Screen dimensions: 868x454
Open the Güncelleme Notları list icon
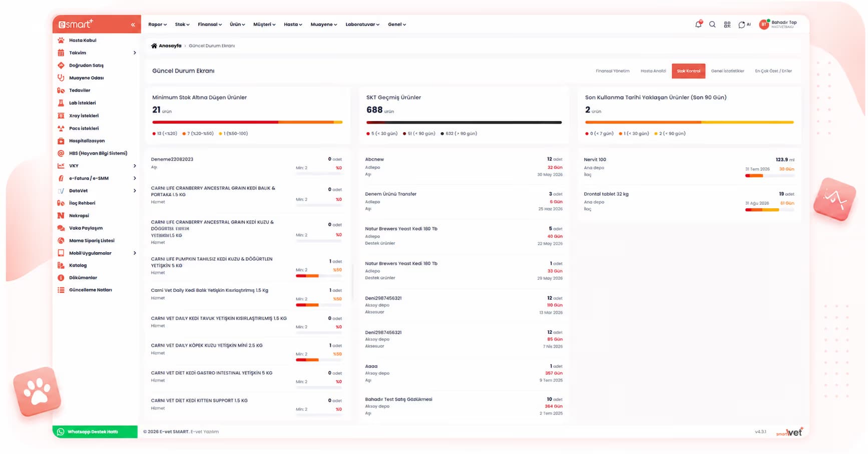coord(61,290)
